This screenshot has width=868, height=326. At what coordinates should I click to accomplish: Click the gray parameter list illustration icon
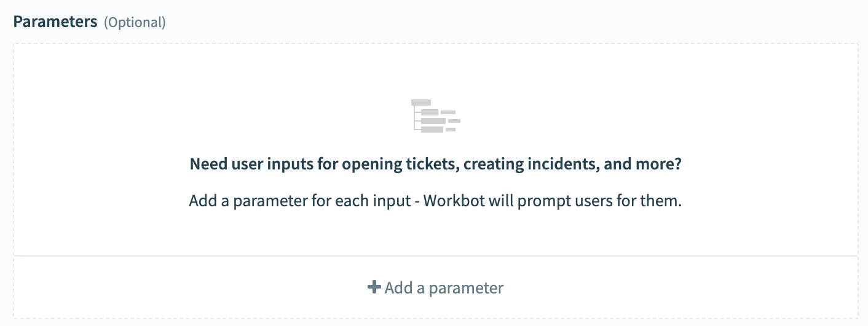(x=435, y=115)
